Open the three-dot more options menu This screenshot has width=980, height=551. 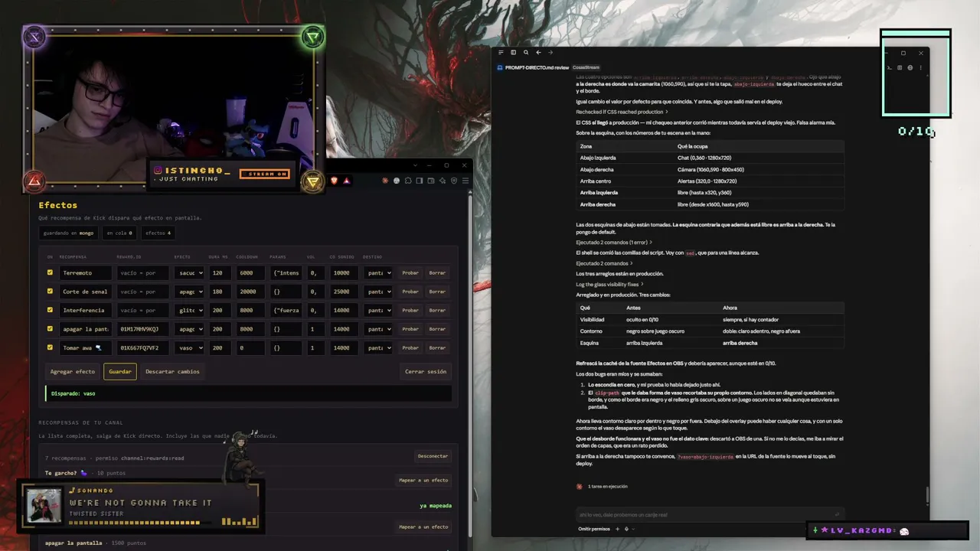920,68
